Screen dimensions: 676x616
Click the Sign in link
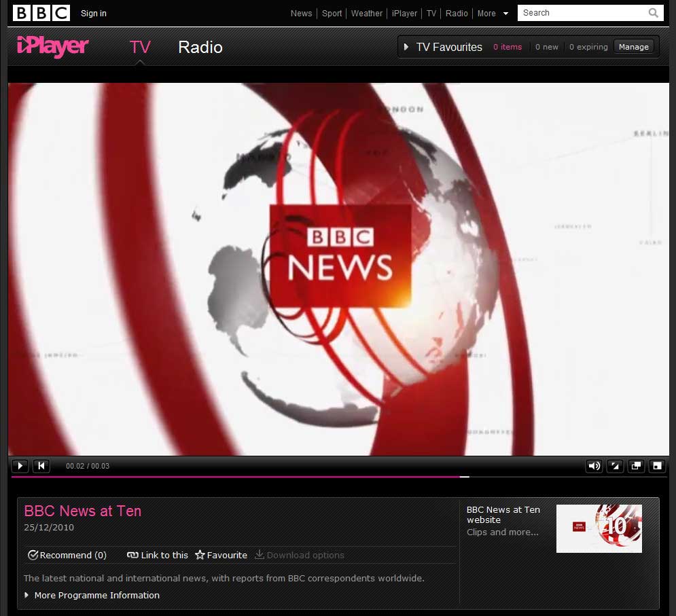94,14
